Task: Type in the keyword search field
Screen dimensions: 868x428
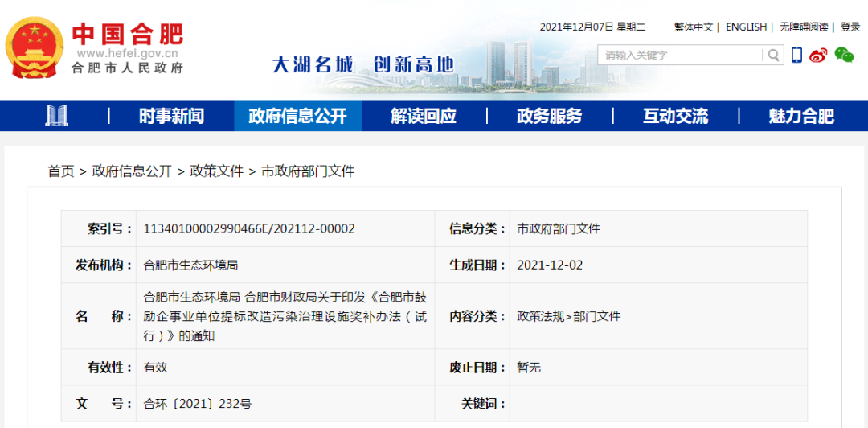Action: 681,56
